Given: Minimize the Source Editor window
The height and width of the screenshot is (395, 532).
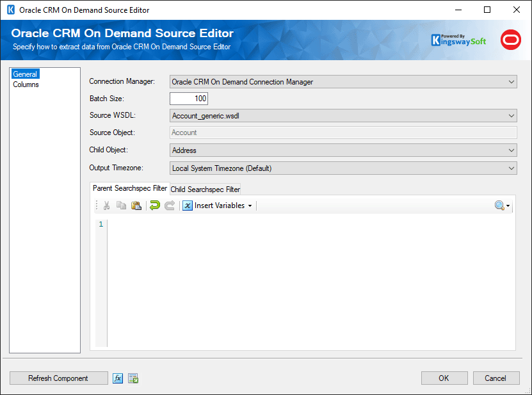Looking at the screenshot, I should 458,10.
